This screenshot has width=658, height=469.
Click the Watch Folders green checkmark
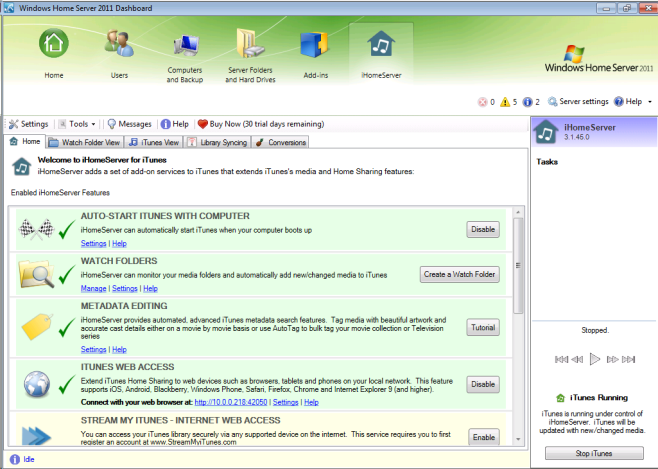(x=67, y=274)
